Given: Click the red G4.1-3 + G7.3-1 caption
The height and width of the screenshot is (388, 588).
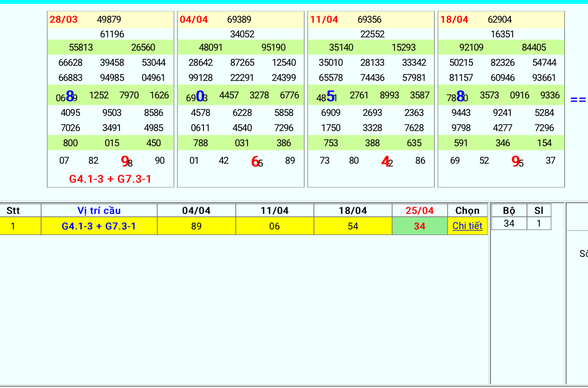Looking at the screenshot, I should click(110, 179).
